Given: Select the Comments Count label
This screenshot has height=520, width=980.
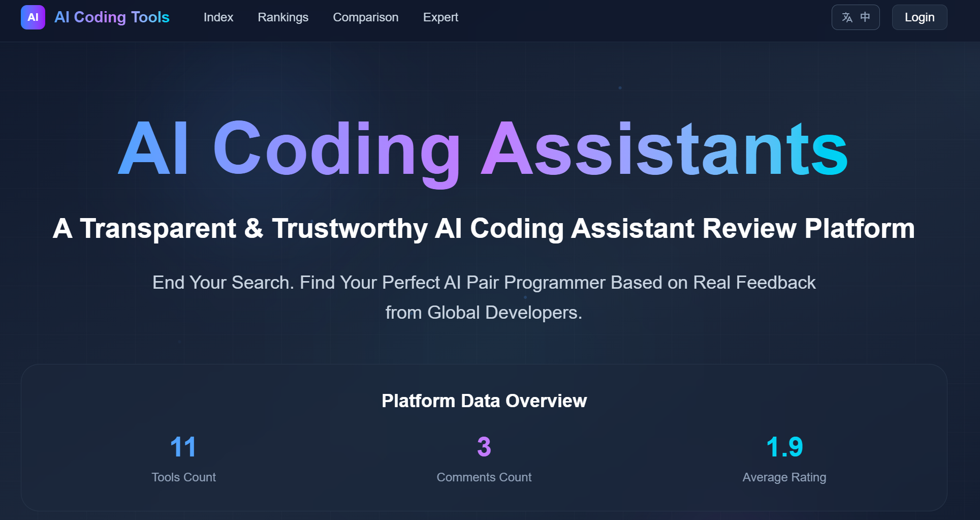Looking at the screenshot, I should coord(484,477).
